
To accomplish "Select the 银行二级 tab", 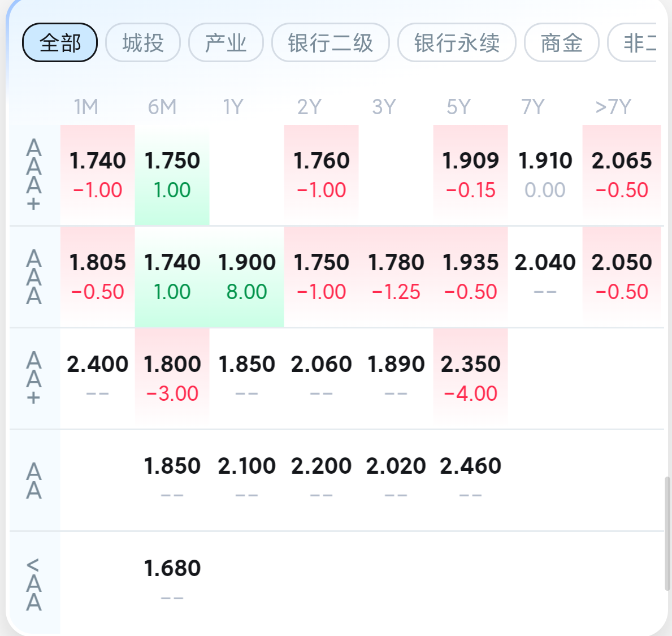I will point(331,42).
